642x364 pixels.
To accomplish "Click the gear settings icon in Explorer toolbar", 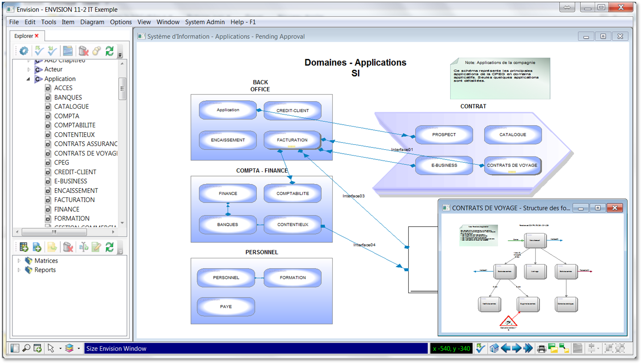I will [x=24, y=51].
